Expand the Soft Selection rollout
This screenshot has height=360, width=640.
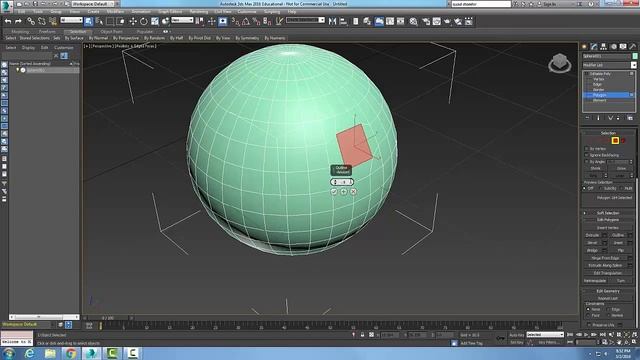pyautogui.click(x=608, y=213)
